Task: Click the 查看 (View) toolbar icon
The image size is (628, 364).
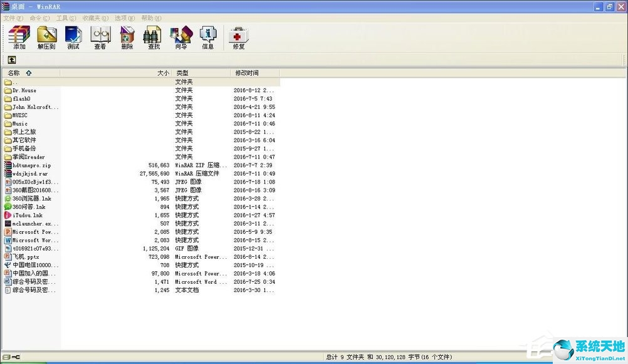Action: click(x=100, y=37)
